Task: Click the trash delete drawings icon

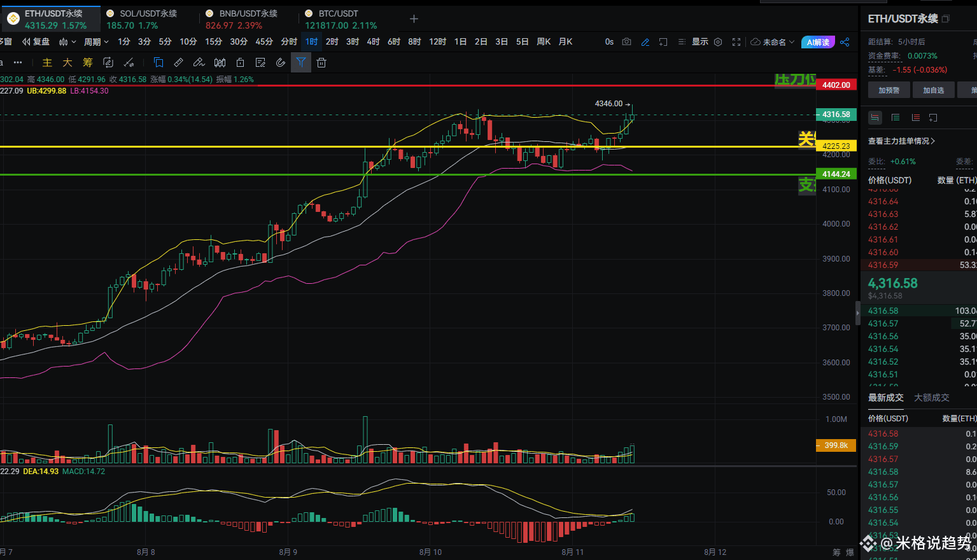Action: coord(321,62)
